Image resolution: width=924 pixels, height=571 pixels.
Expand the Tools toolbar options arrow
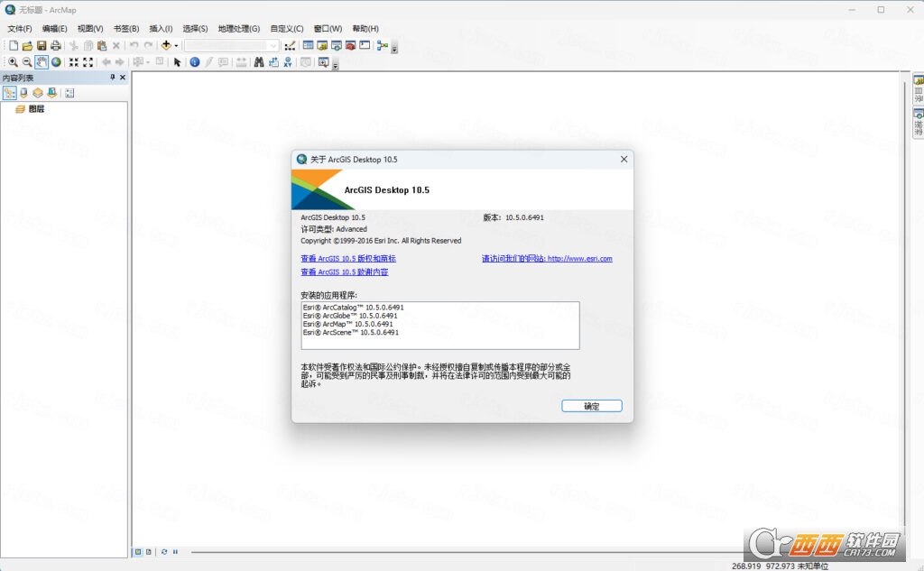[336, 66]
